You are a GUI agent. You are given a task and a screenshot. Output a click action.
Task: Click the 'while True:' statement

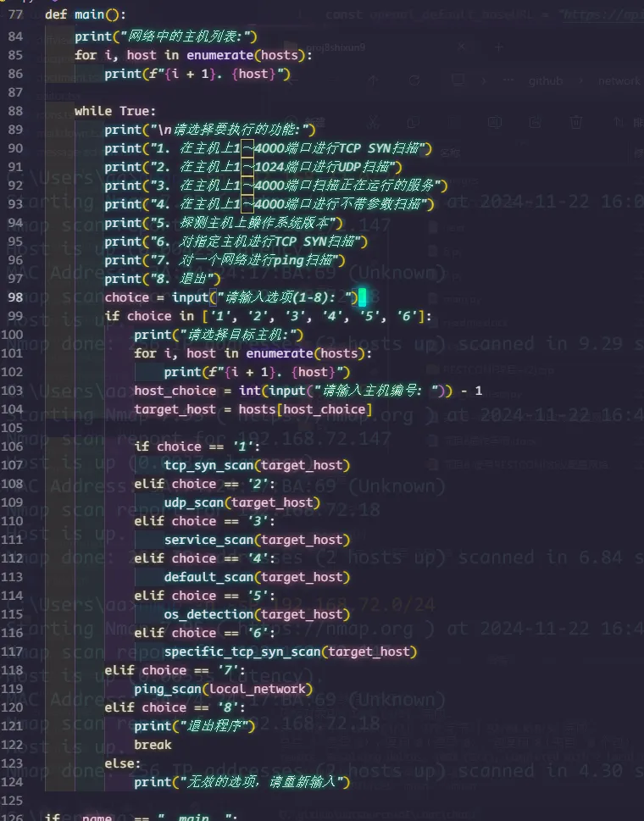pos(115,111)
